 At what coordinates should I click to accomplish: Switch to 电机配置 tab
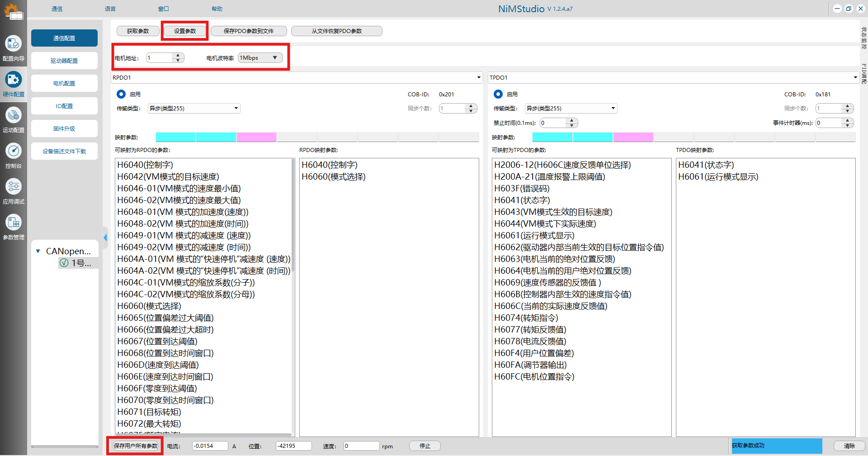coord(64,83)
